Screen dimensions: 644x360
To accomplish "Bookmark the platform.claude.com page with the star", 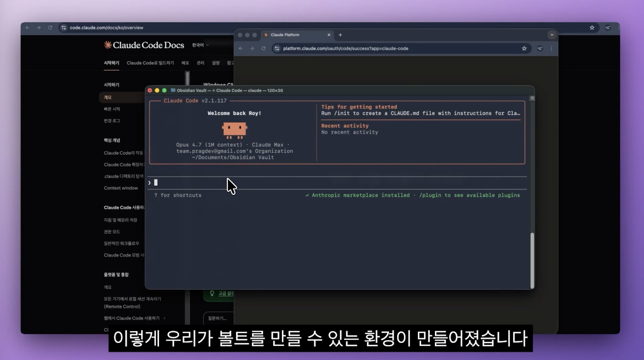I will point(525,48).
